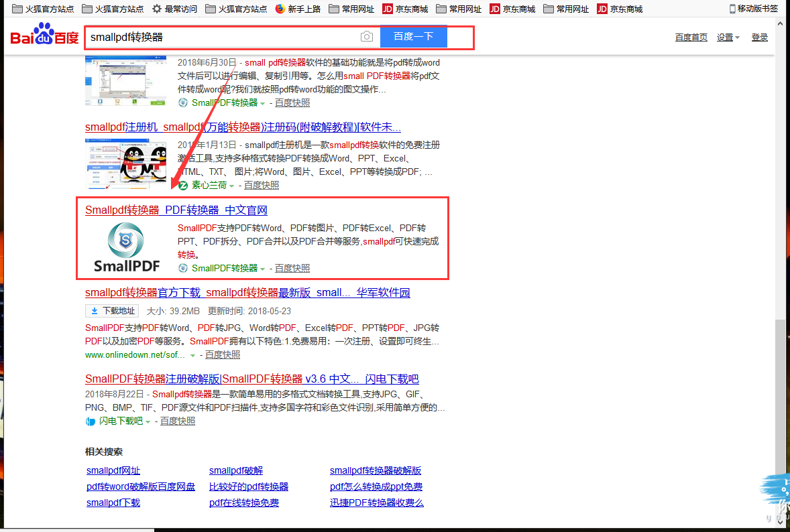
Task: Open related search pdf怎么转换成ppt免费
Action: (376, 486)
